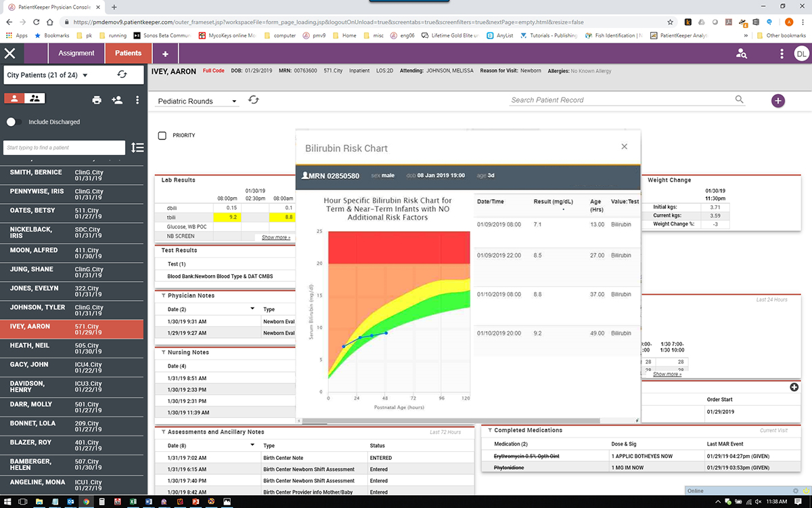Click the browser address bar
The height and width of the screenshot is (508, 812).
365,22
